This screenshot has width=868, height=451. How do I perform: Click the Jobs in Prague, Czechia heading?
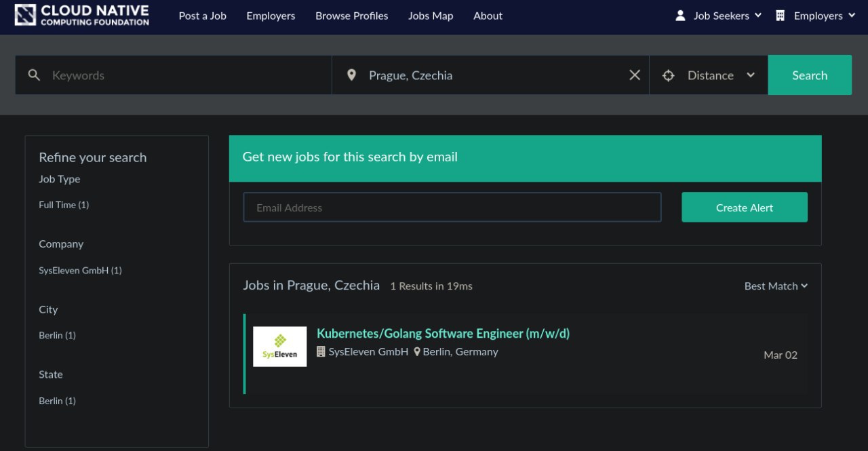(311, 286)
